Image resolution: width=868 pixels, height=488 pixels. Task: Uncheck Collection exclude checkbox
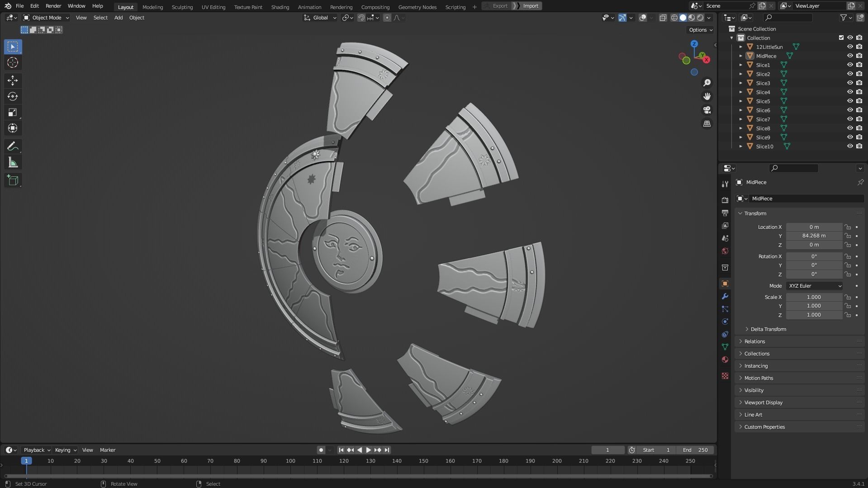click(x=841, y=38)
